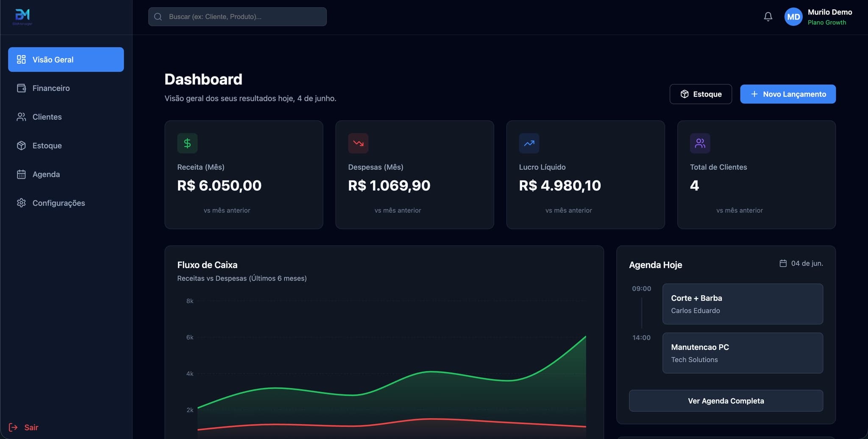Click the calendar icon next to 04 de jun.
Image resolution: width=868 pixels, height=439 pixels.
[x=783, y=263]
